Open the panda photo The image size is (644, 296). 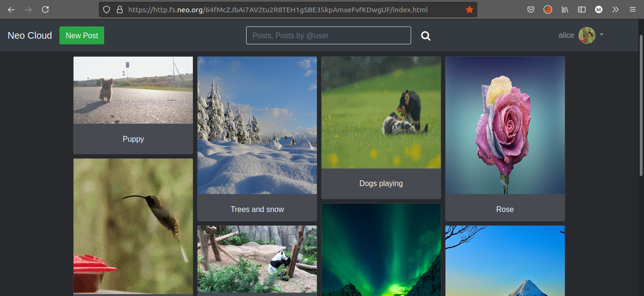pyautogui.click(x=257, y=259)
